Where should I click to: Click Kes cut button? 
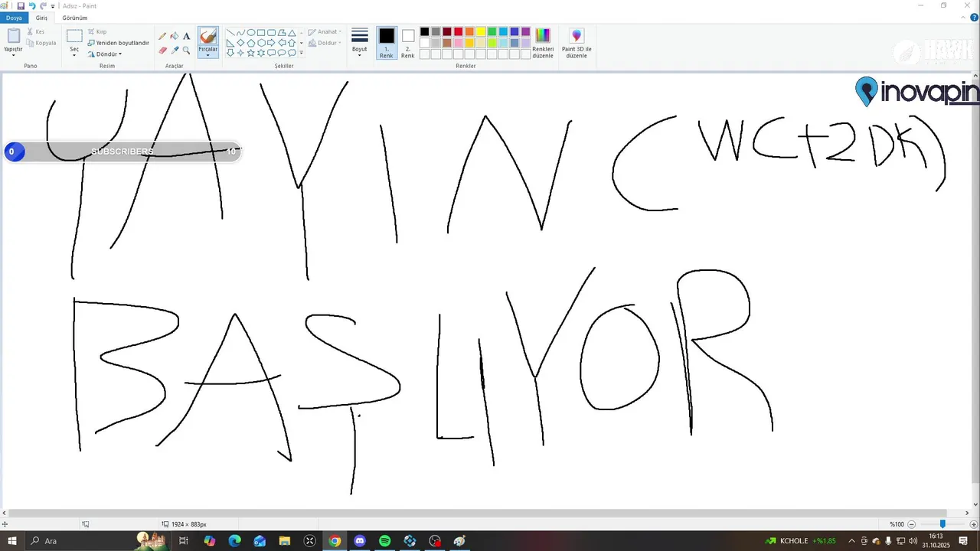point(36,31)
